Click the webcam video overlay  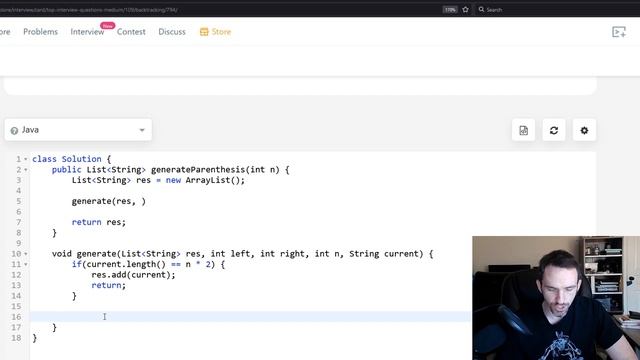click(x=556, y=298)
